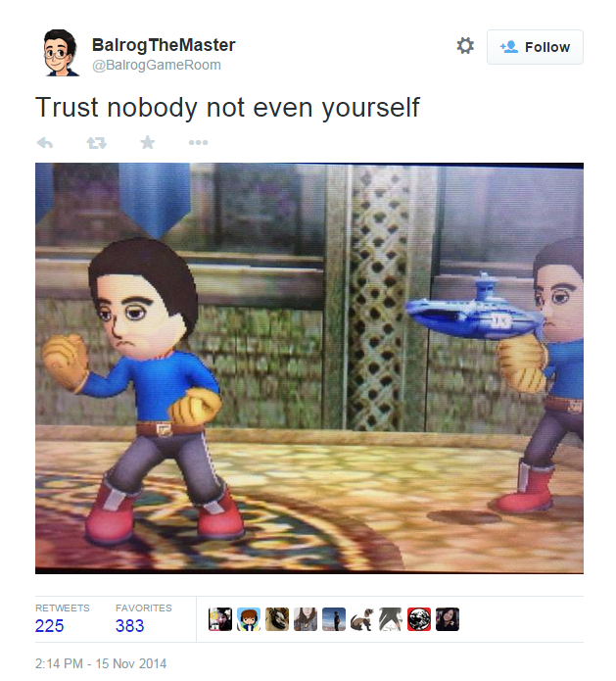Screen dimensions: 616x681
Task: Retweet this tweet using the retweet icon
Action: pos(96,142)
